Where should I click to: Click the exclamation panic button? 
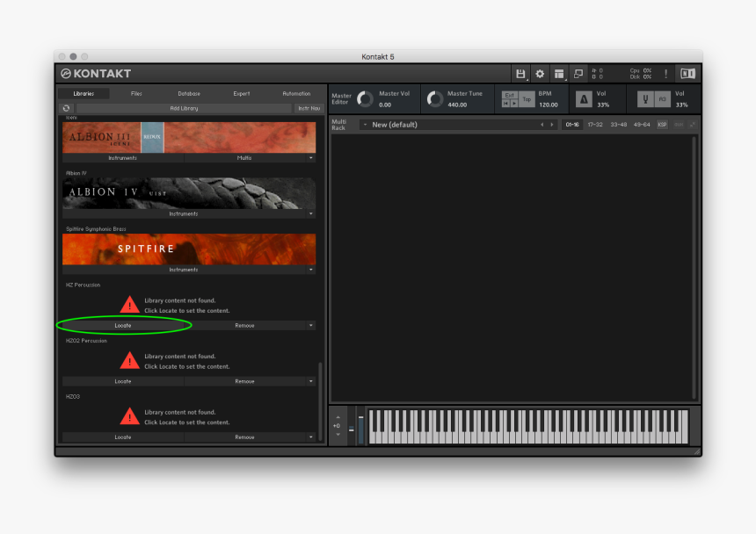[x=665, y=74]
